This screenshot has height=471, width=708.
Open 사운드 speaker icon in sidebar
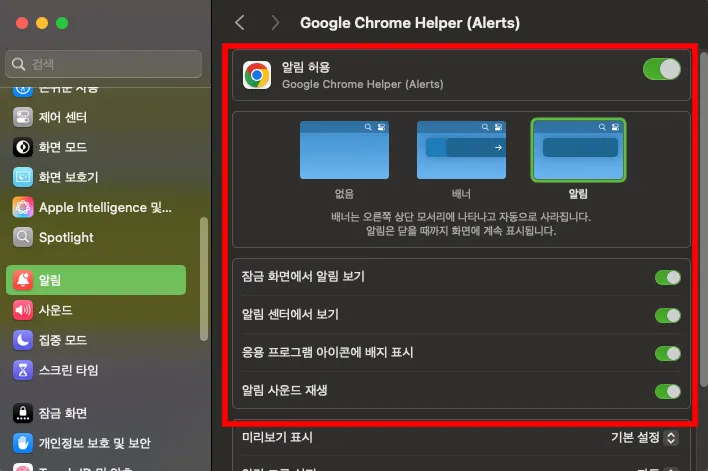click(23, 310)
